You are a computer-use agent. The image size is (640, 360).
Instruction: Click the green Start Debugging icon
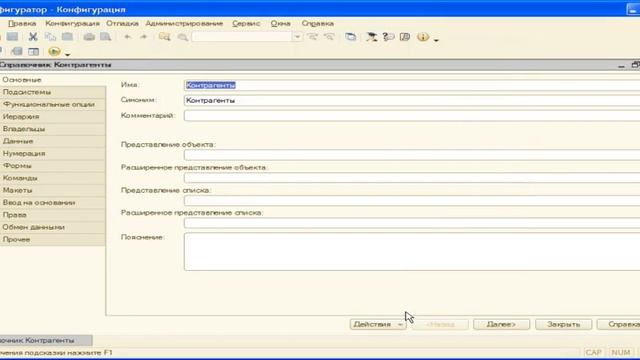[54, 51]
